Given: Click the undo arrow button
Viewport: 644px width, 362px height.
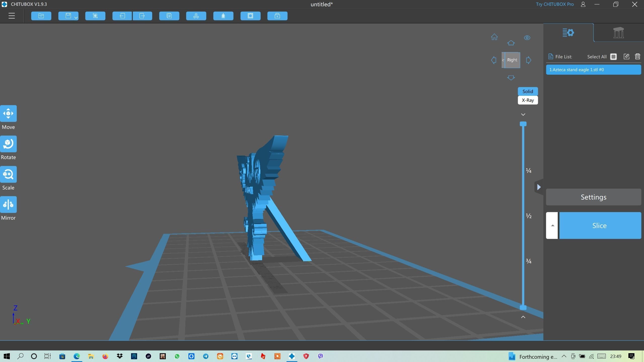Looking at the screenshot, I should (122, 16).
